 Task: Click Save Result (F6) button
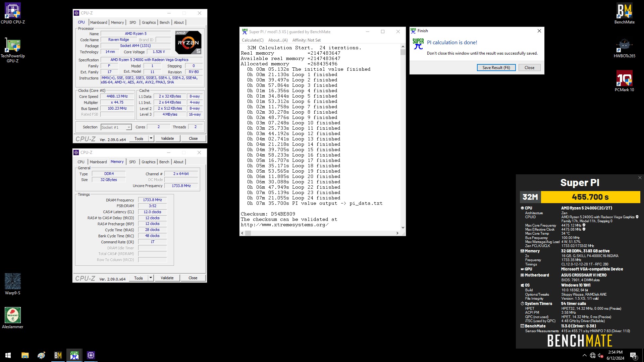[496, 68]
